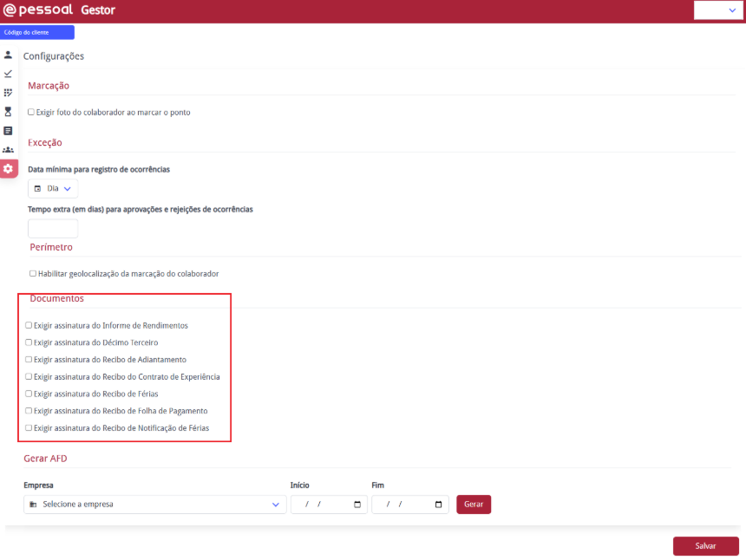Check Exigir assinatura do Recibo de Adiantamento
746x560 pixels.
[29, 360]
